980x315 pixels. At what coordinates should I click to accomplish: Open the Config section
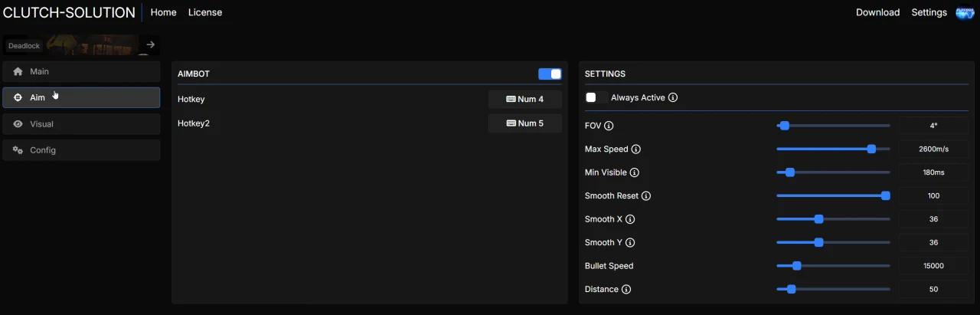[81, 150]
